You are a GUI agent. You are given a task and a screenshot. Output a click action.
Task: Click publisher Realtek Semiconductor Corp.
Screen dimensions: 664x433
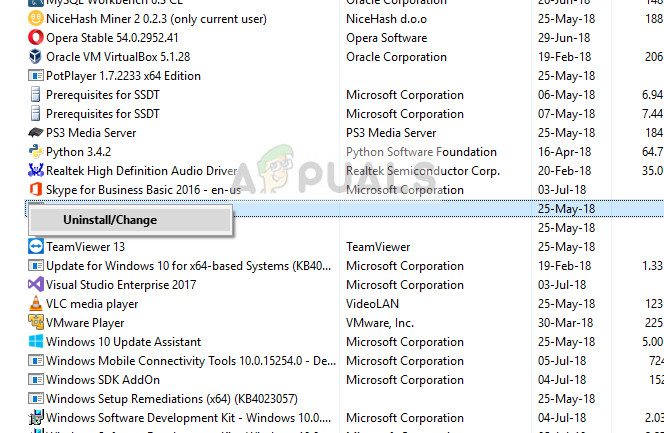(423, 171)
